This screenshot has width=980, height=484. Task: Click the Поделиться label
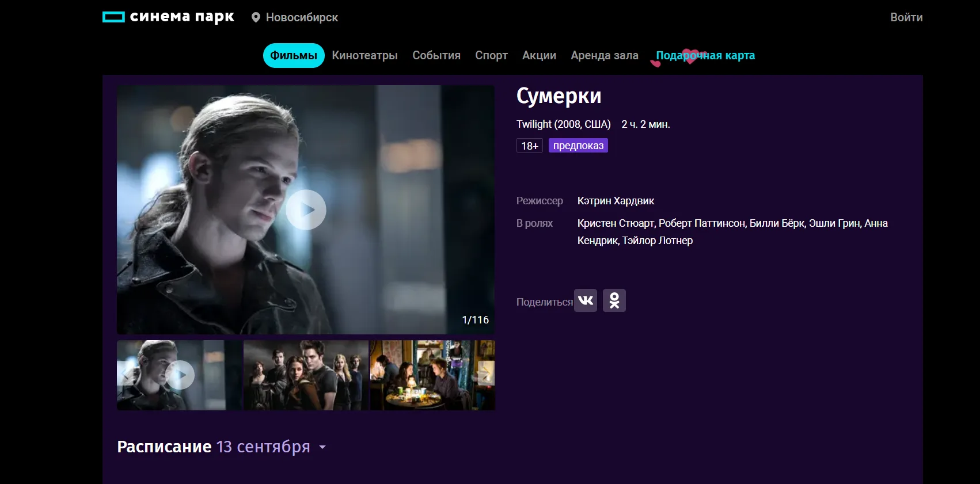pos(544,302)
